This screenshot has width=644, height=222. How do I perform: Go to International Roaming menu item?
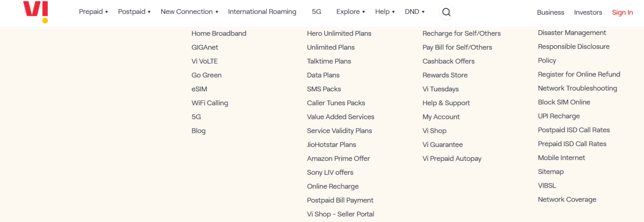click(x=262, y=12)
